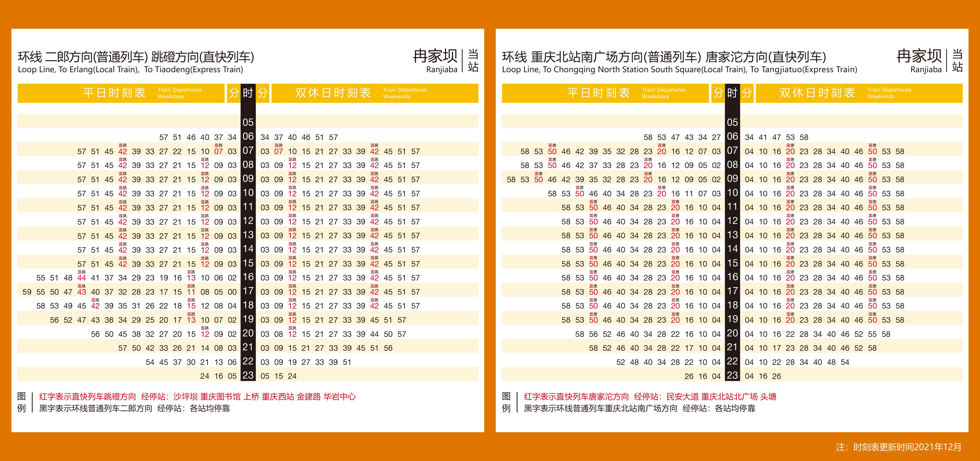This screenshot has height=461, width=980.
Task: Click hour 05 in the left timetable
Action: pyautogui.click(x=248, y=122)
